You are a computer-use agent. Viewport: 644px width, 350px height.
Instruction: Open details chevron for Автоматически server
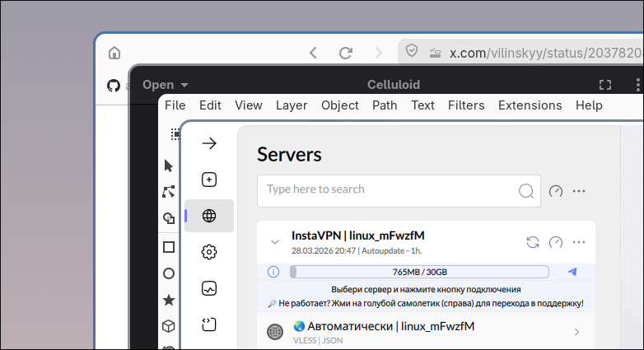[576, 332]
